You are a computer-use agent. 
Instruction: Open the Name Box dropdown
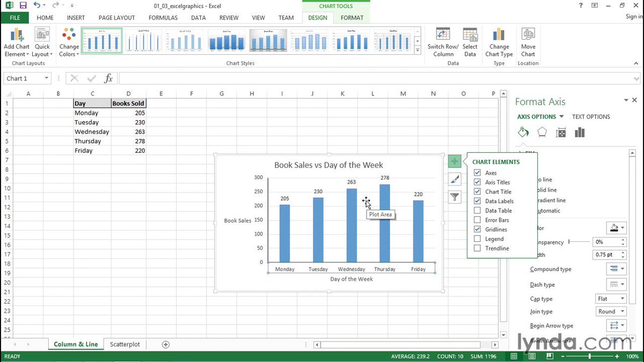(47, 78)
